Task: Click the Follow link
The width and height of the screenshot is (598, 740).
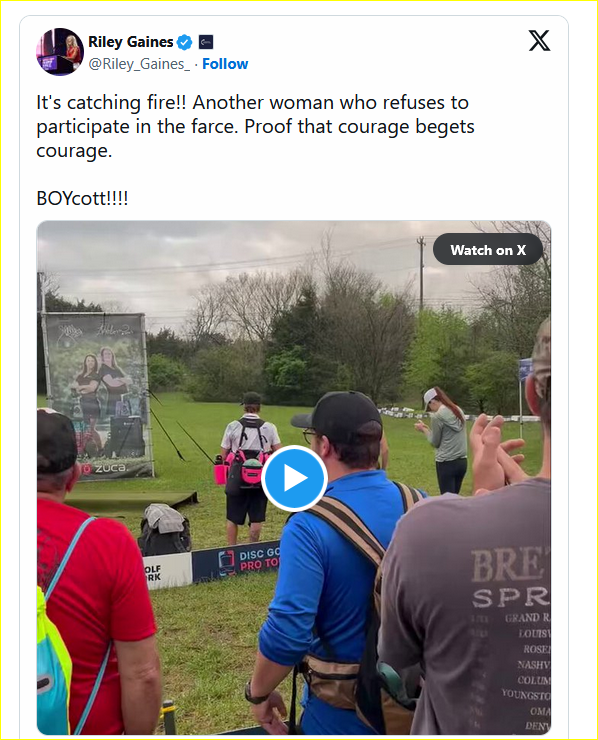Action: click(225, 64)
